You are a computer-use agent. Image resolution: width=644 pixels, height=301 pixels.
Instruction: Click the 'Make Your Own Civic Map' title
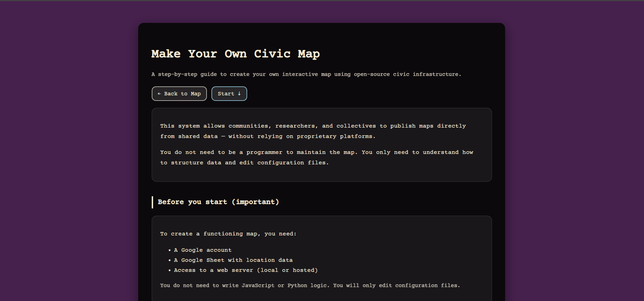point(235,54)
